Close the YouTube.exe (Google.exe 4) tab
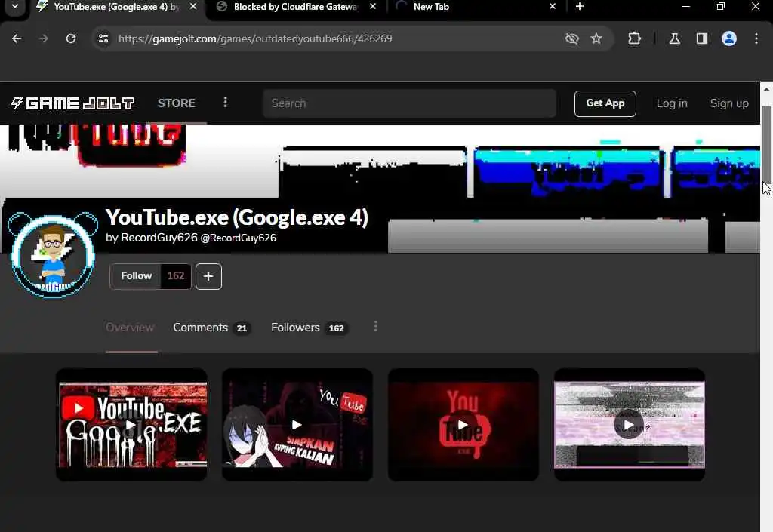This screenshot has width=773, height=532. (193, 6)
